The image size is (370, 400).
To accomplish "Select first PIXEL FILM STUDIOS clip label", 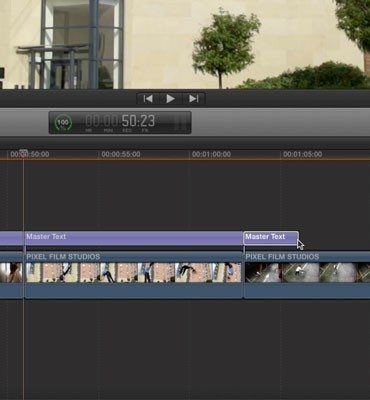I will pos(63,257).
